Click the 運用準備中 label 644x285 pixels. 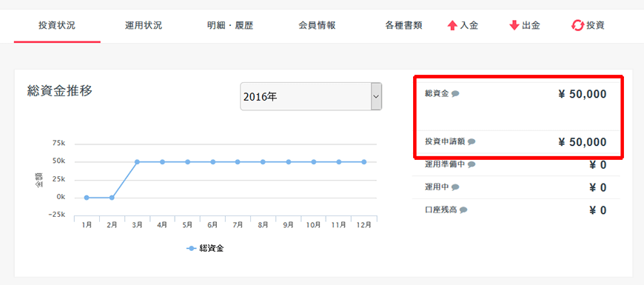(x=445, y=164)
